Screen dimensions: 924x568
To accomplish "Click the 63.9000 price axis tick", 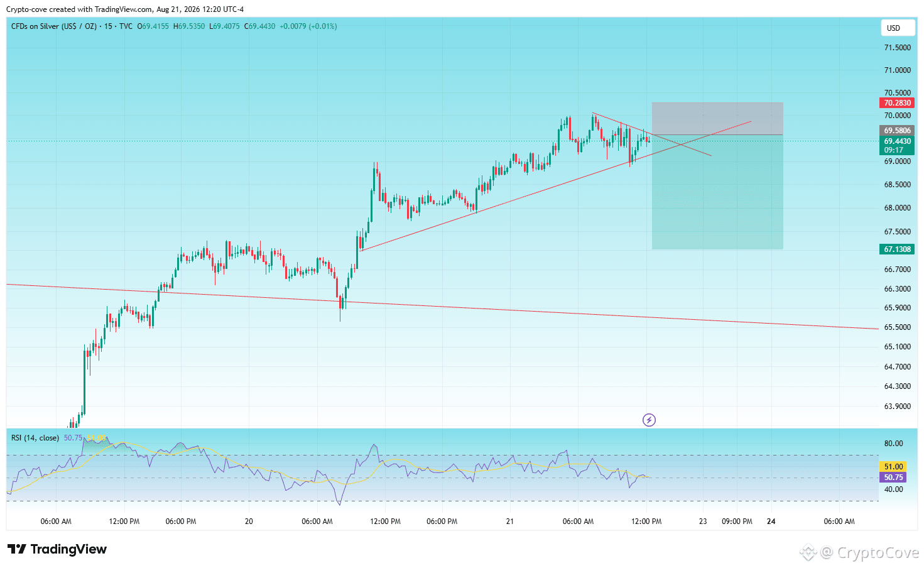I will point(897,407).
